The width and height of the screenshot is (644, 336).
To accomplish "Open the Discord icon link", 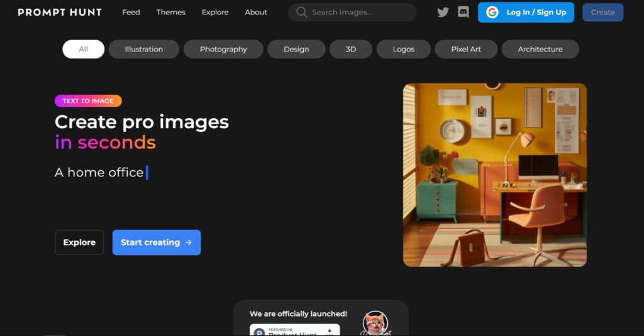I will 464,12.
